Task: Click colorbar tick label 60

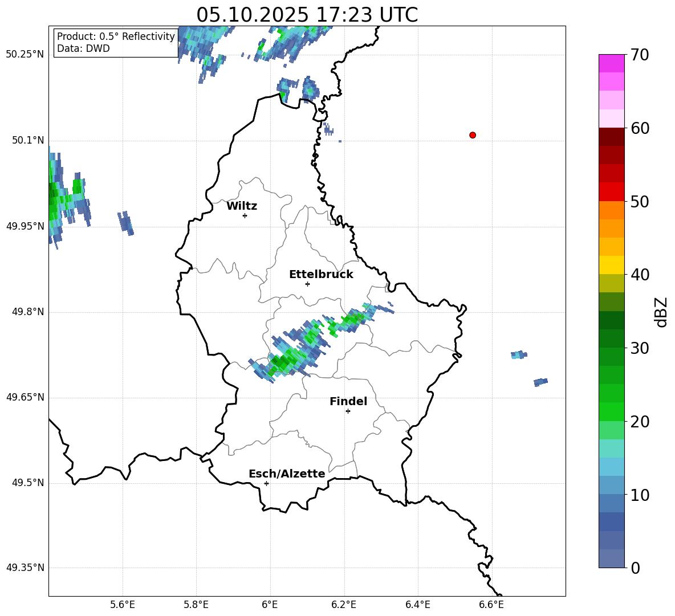Action: [640, 128]
